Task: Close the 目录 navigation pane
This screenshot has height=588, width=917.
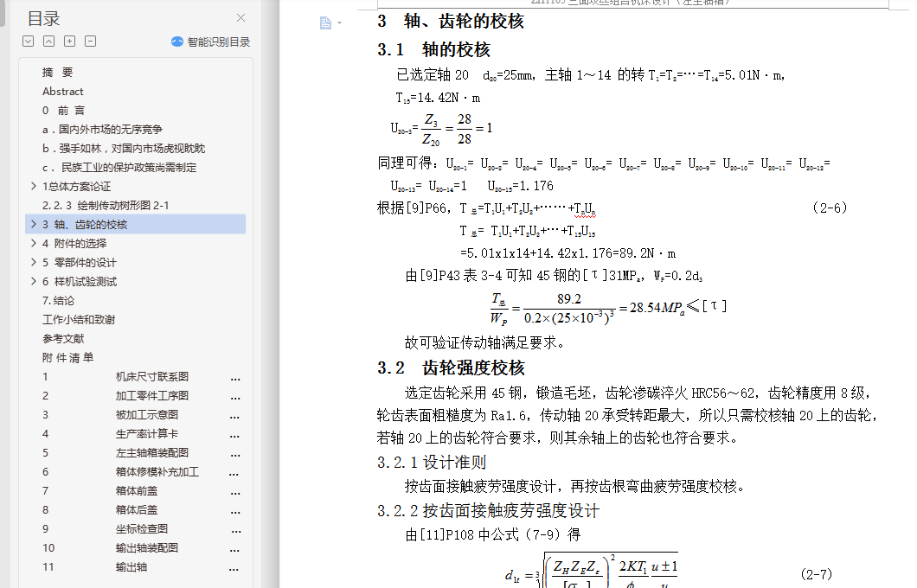Action: click(241, 18)
